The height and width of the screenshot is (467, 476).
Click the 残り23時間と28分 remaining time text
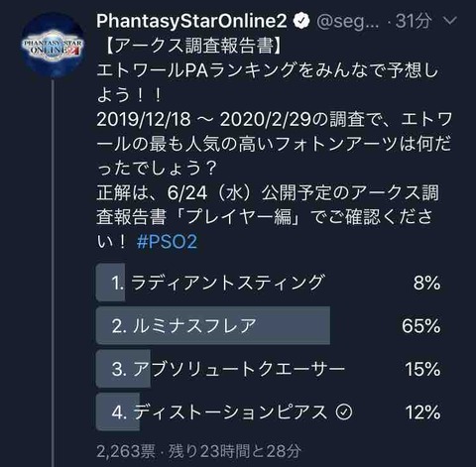[x=235, y=451]
